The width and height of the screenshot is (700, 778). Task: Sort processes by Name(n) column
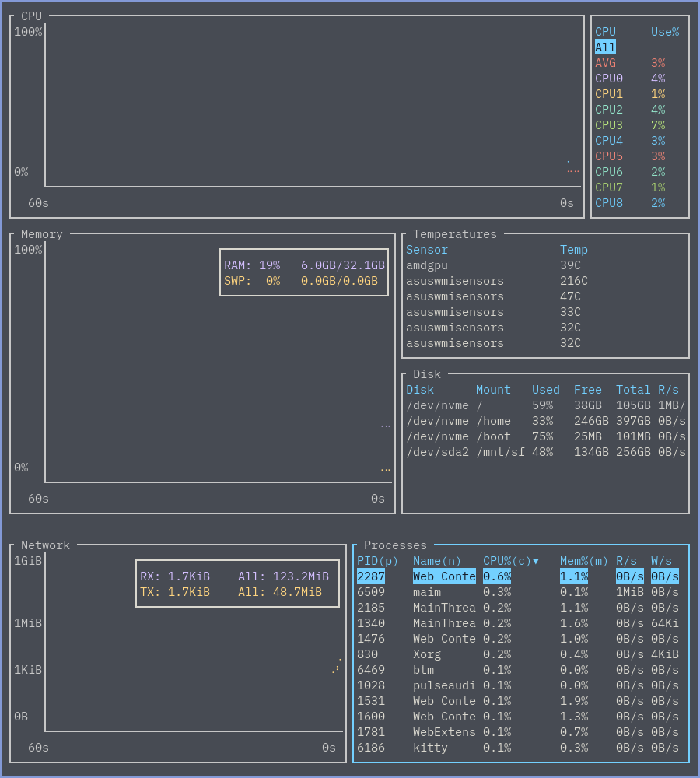(x=436, y=561)
